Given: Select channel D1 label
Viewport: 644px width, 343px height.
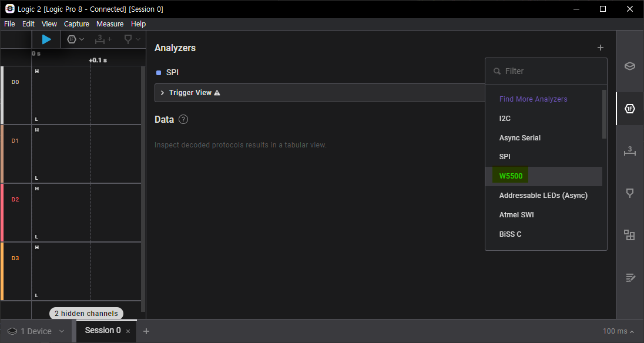Looking at the screenshot, I should (x=15, y=141).
